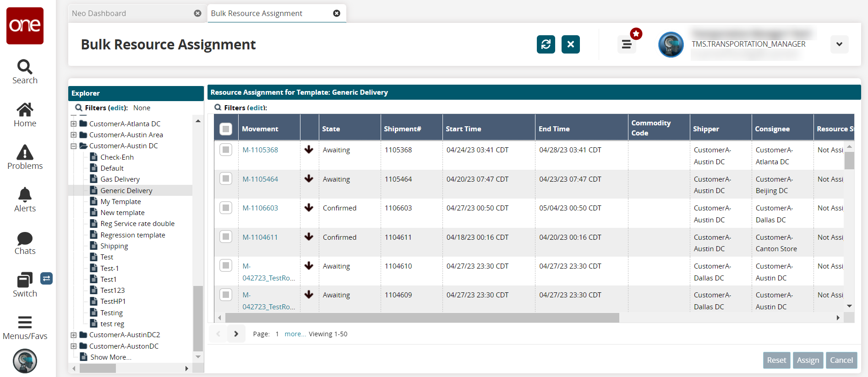Edit the Explorer filters

pos(117,108)
